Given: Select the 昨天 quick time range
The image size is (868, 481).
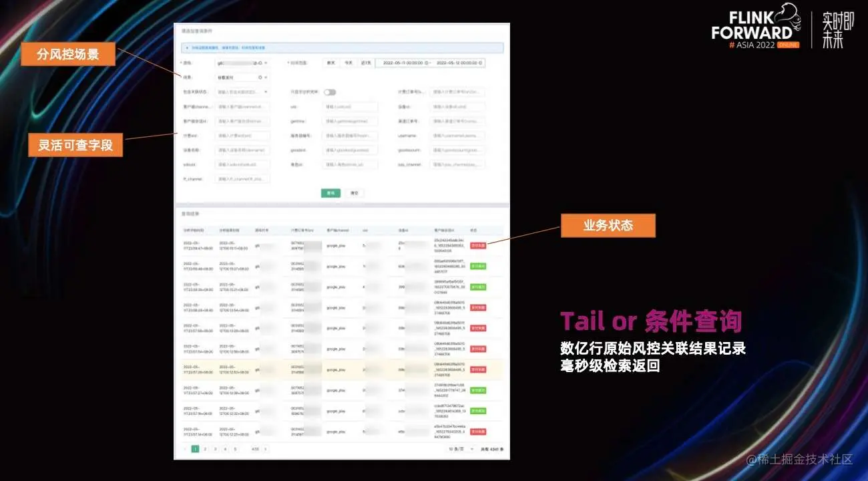Looking at the screenshot, I should click(x=331, y=63).
